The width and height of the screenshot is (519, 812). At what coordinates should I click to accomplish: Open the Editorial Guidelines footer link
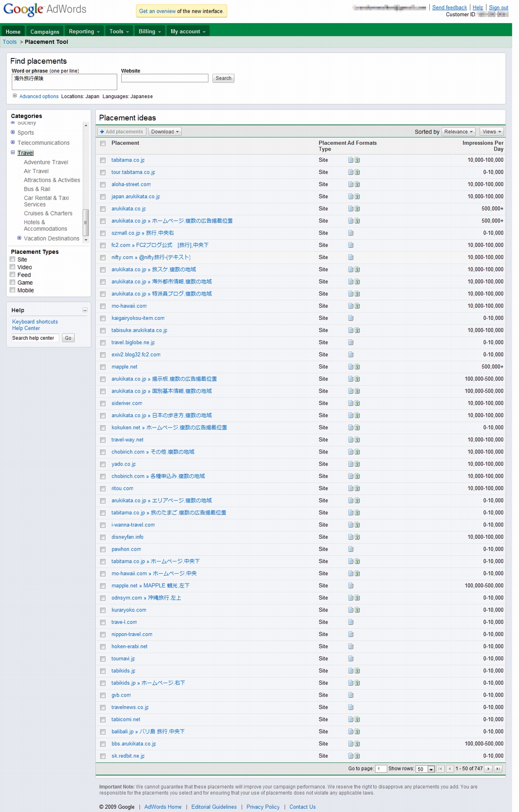pyautogui.click(x=214, y=807)
